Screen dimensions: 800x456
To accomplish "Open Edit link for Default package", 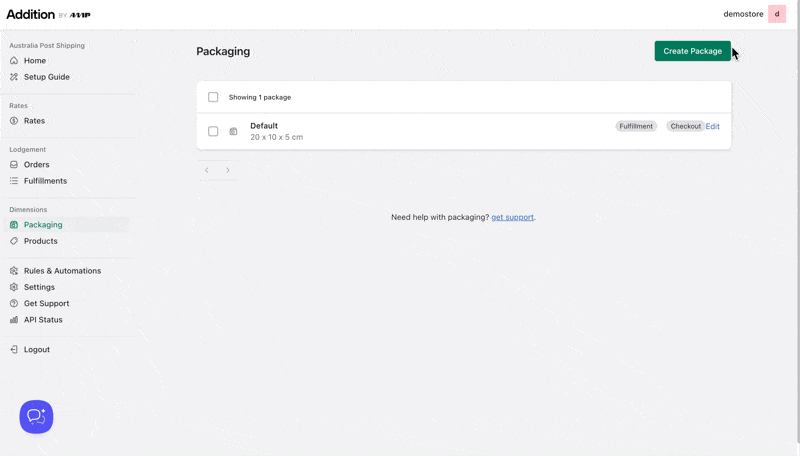I will pos(712,126).
